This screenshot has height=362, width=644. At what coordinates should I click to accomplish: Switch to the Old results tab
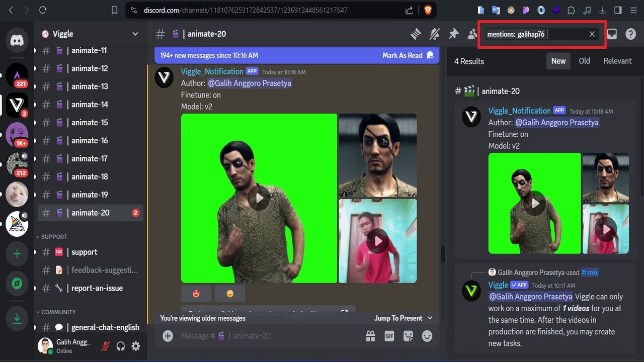click(584, 61)
